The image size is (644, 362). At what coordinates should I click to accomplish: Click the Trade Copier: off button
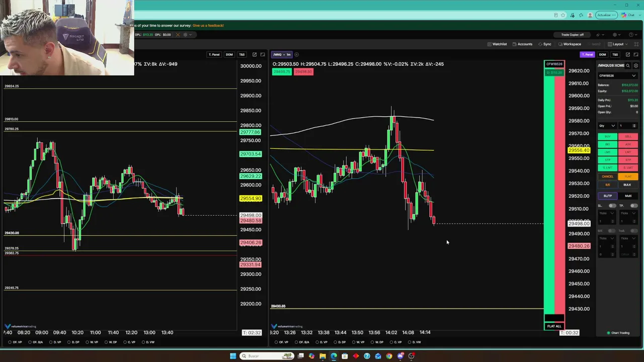pyautogui.click(x=573, y=35)
